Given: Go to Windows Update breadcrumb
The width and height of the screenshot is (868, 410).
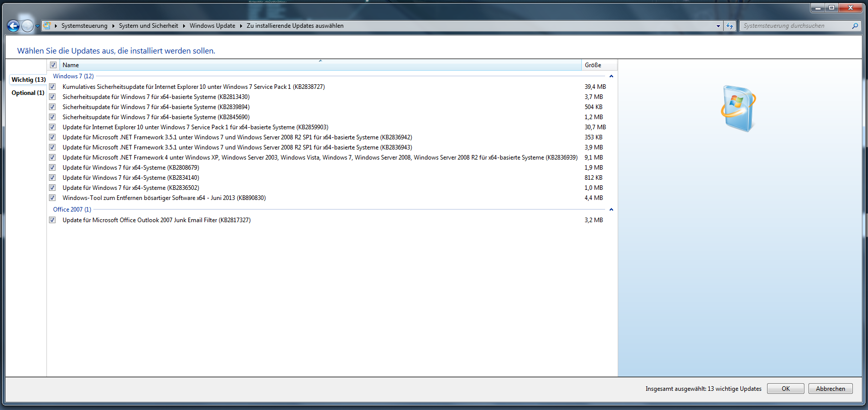Looking at the screenshot, I should [212, 26].
